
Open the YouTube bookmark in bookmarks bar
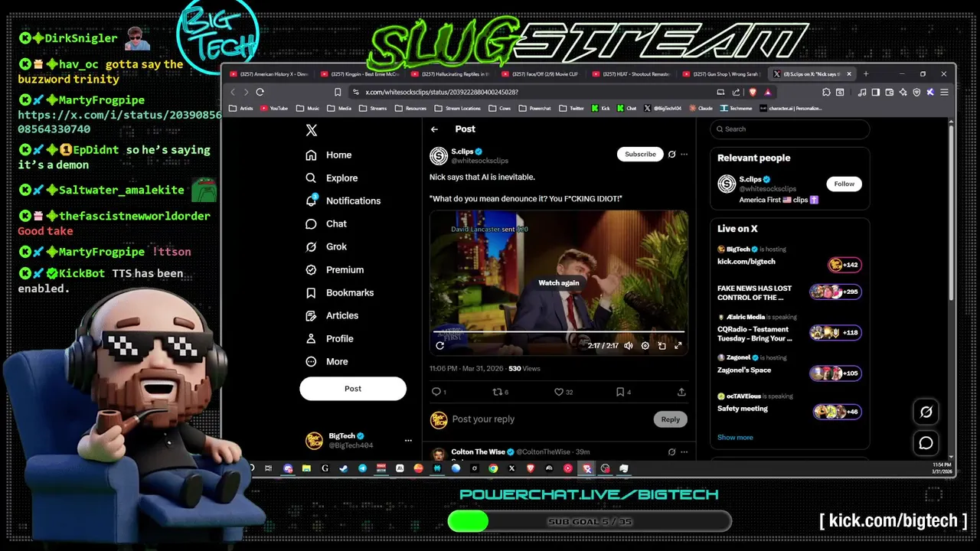(274, 109)
